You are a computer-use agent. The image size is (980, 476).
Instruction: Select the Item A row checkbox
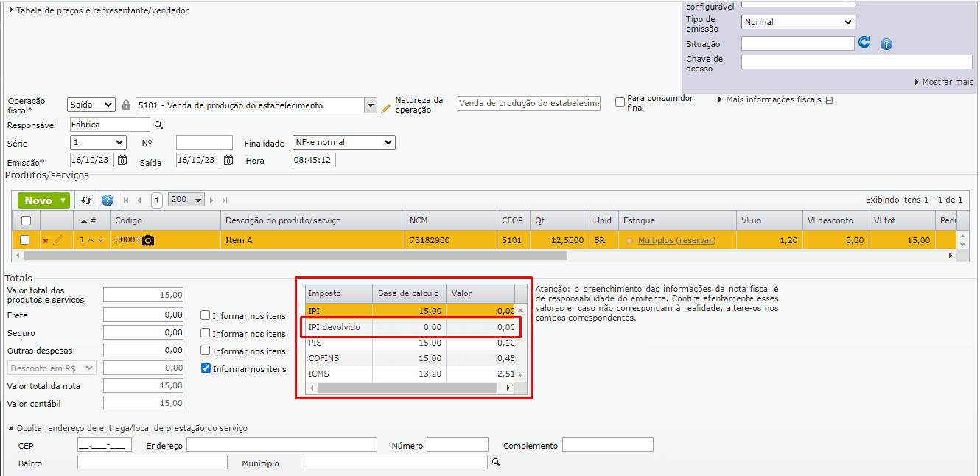tap(25, 240)
